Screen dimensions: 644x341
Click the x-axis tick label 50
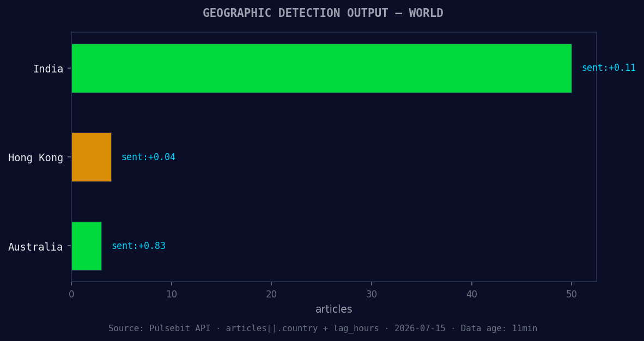[572, 294]
